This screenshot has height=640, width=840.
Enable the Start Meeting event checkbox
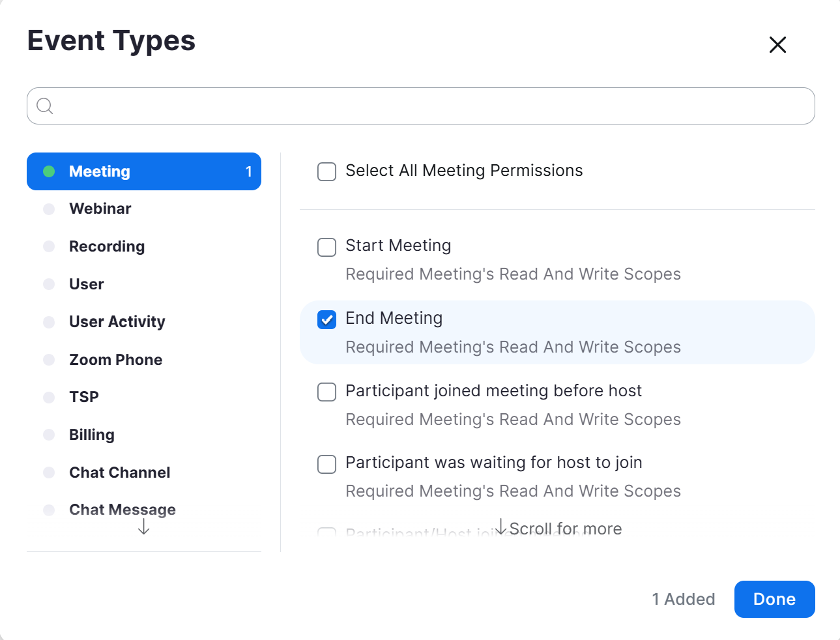coord(326,247)
